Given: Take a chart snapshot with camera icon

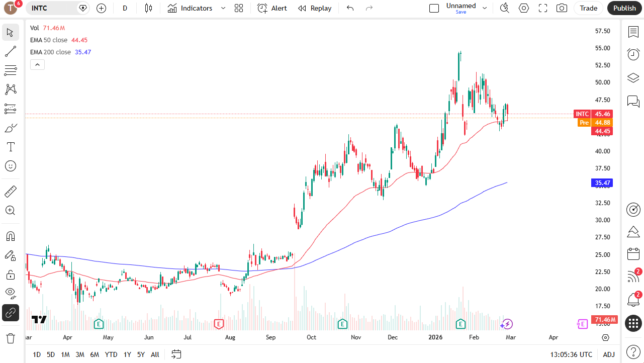Looking at the screenshot, I should [562, 8].
